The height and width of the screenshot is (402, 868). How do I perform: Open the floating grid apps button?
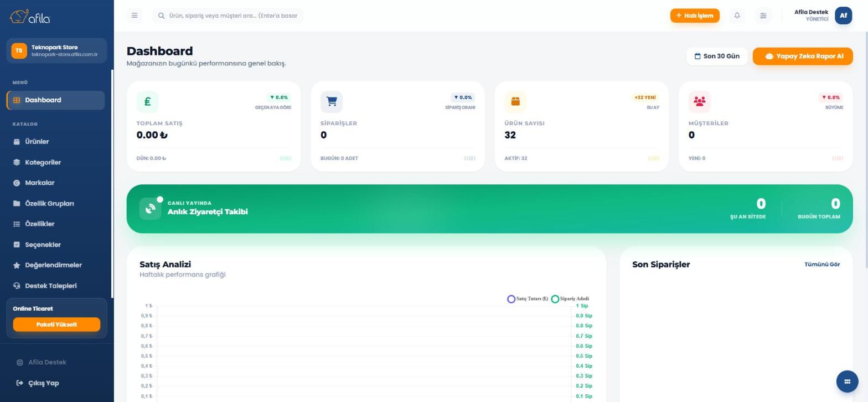pos(847,381)
